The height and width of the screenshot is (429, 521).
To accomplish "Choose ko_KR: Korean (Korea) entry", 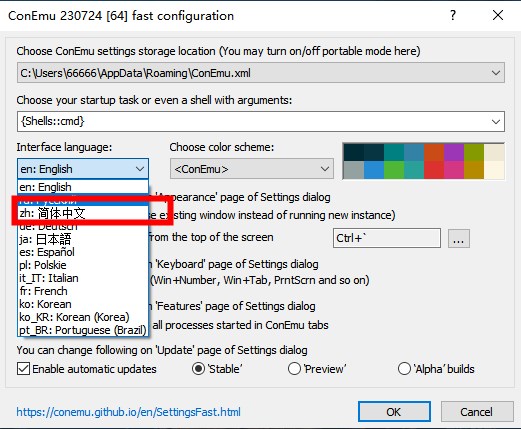I will tap(83, 317).
